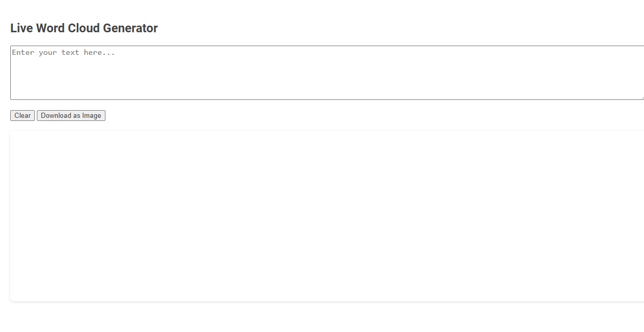Select the white word cloud preview panel
Screen dimensions: 644x332
(327, 216)
